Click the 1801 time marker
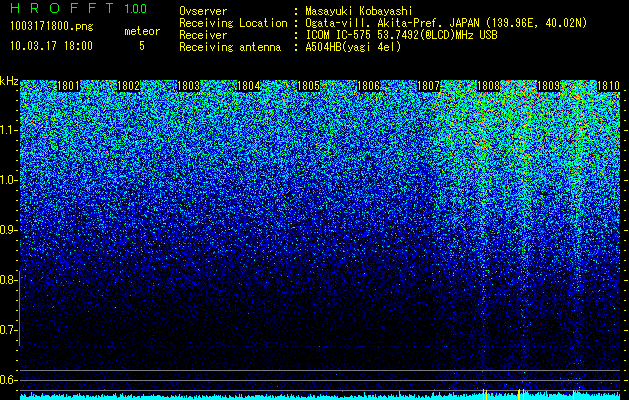 69,86
